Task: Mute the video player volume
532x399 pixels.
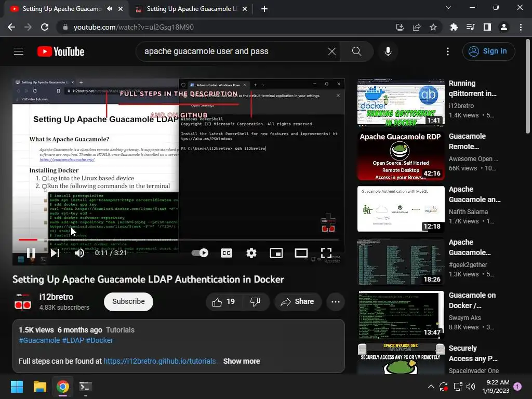Action: [x=79, y=253]
